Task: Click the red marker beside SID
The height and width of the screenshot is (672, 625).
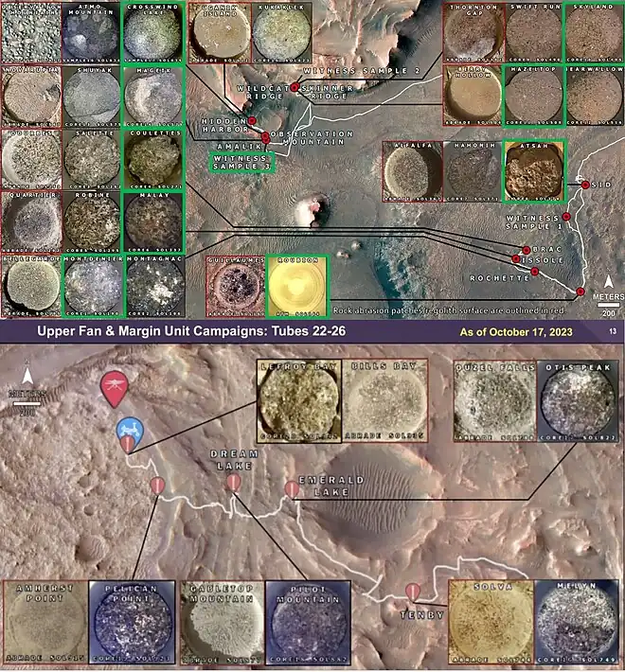Action: click(585, 186)
